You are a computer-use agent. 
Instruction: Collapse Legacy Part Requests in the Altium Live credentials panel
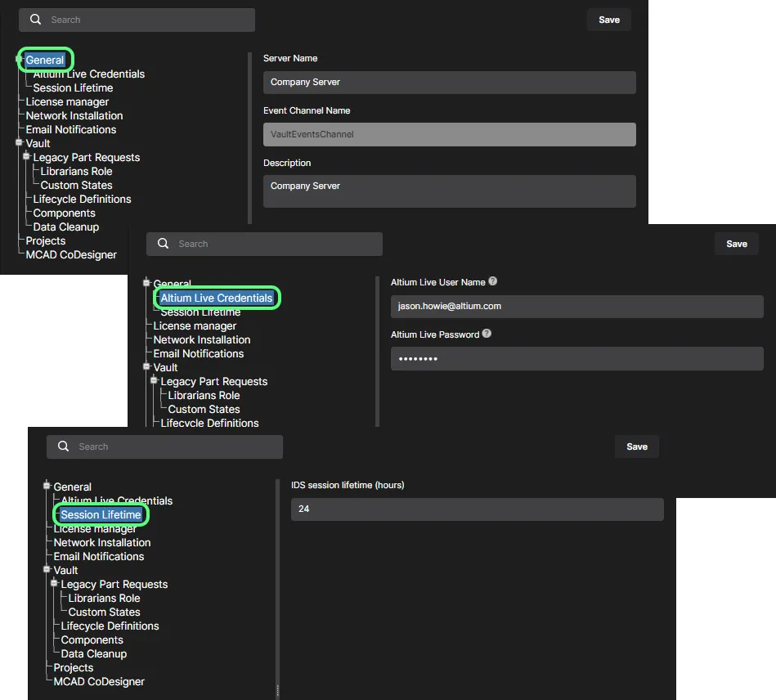point(154,380)
